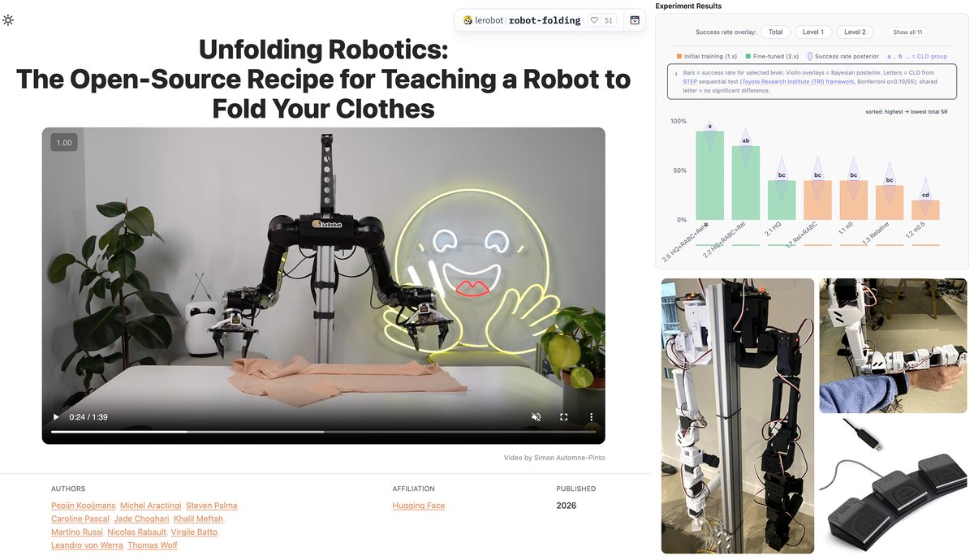Enter video fullscreen mode

(x=563, y=417)
